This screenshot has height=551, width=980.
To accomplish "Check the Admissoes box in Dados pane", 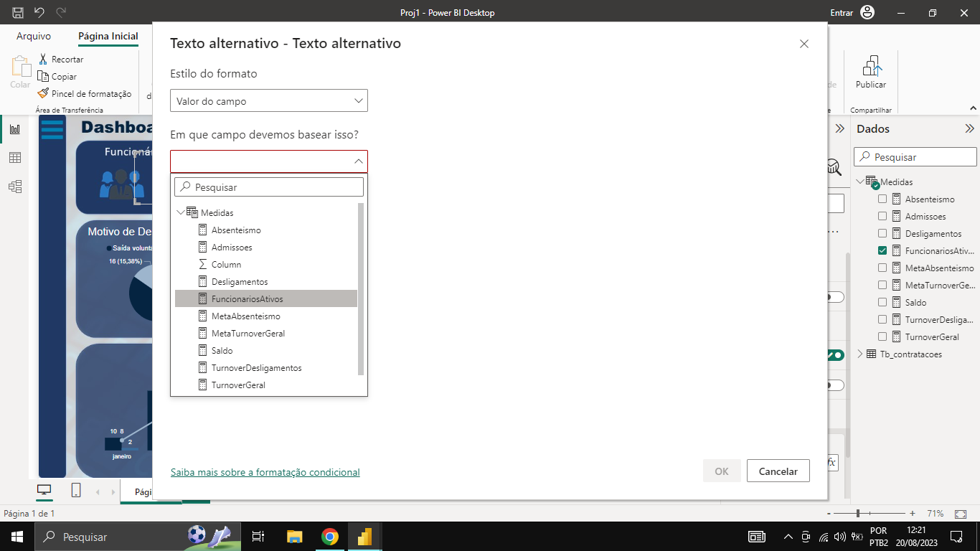I will coord(882,217).
